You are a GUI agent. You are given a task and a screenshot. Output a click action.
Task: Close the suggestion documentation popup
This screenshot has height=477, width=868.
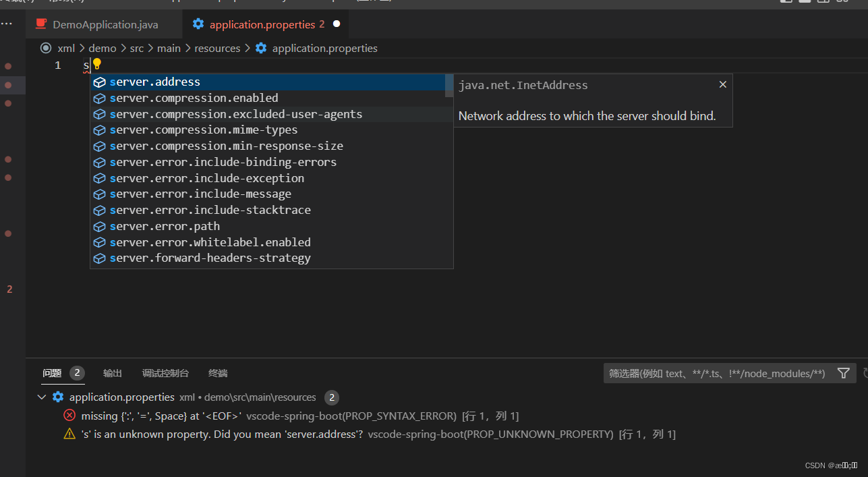tap(722, 84)
